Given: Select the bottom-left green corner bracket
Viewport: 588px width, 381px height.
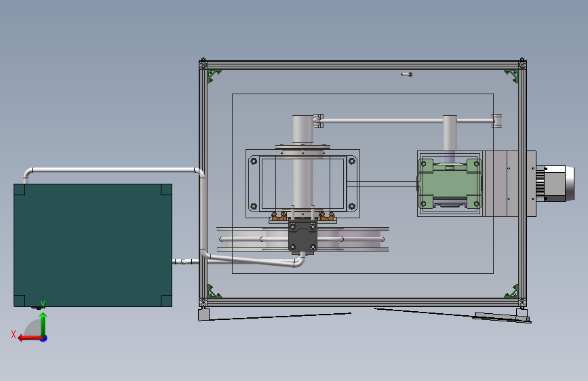Looking at the screenshot, I should [213, 292].
